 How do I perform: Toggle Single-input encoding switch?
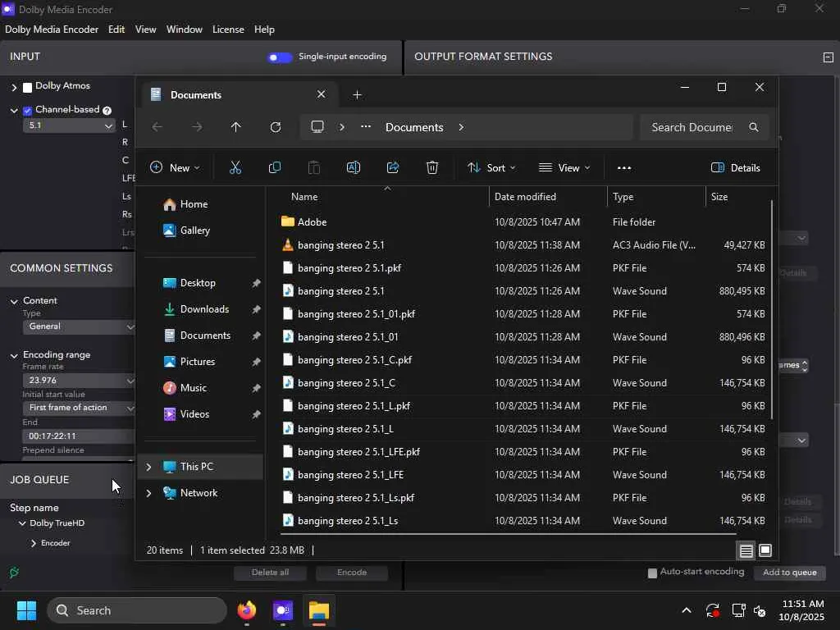(x=280, y=57)
